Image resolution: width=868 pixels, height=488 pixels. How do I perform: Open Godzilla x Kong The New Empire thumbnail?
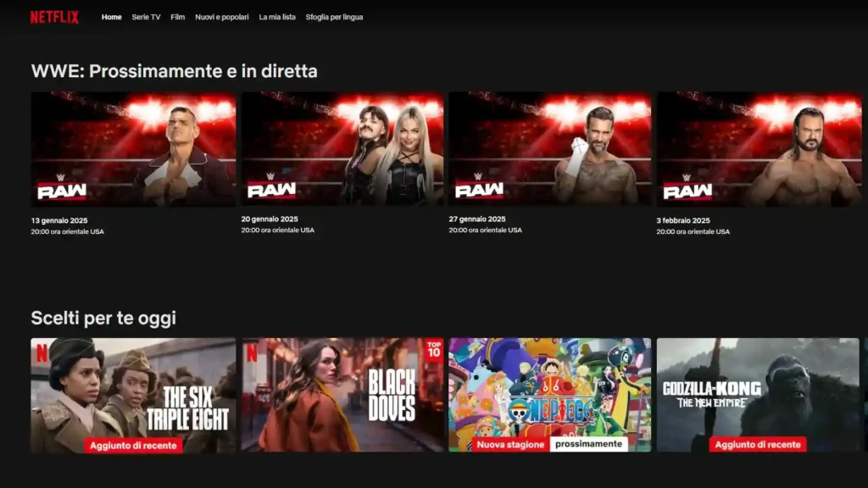pyautogui.click(x=758, y=395)
